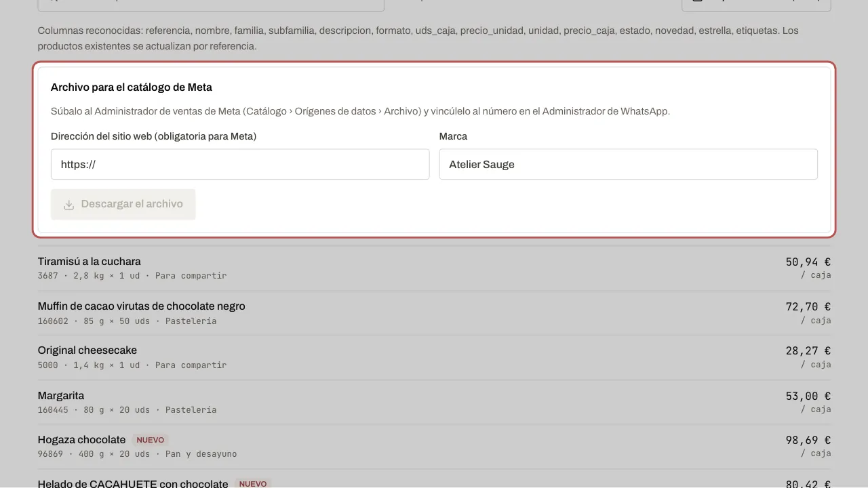Screen dimensions: 868x488
Task: Click the details line starting with reference 160602
Action: 127,321
